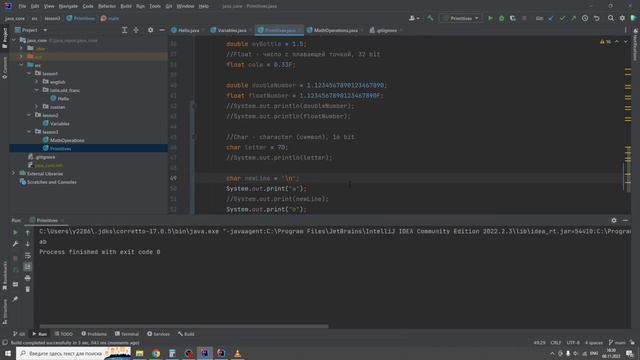The image size is (640, 360).
Task: Click Up the Stack Trace arrow
Action: pyautogui.click(x=28, y=232)
